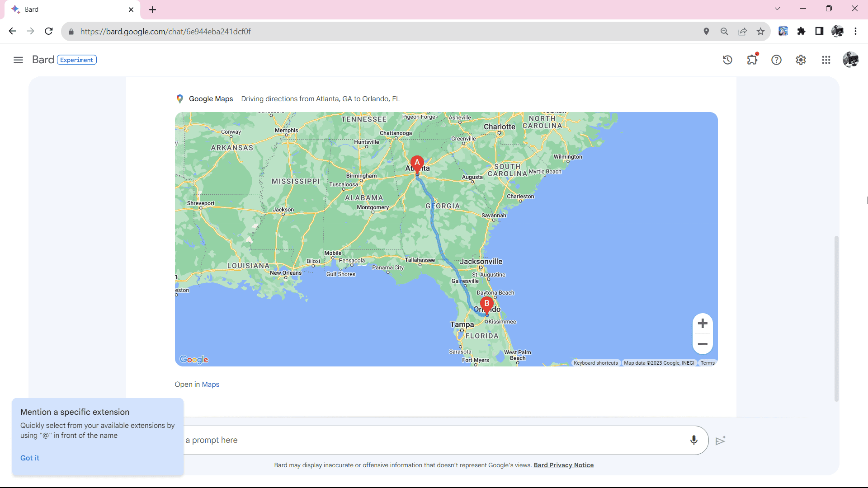Image resolution: width=868 pixels, height=488 pixels.
Task: Dismiss tooltip with Got it
Action: 30,458
